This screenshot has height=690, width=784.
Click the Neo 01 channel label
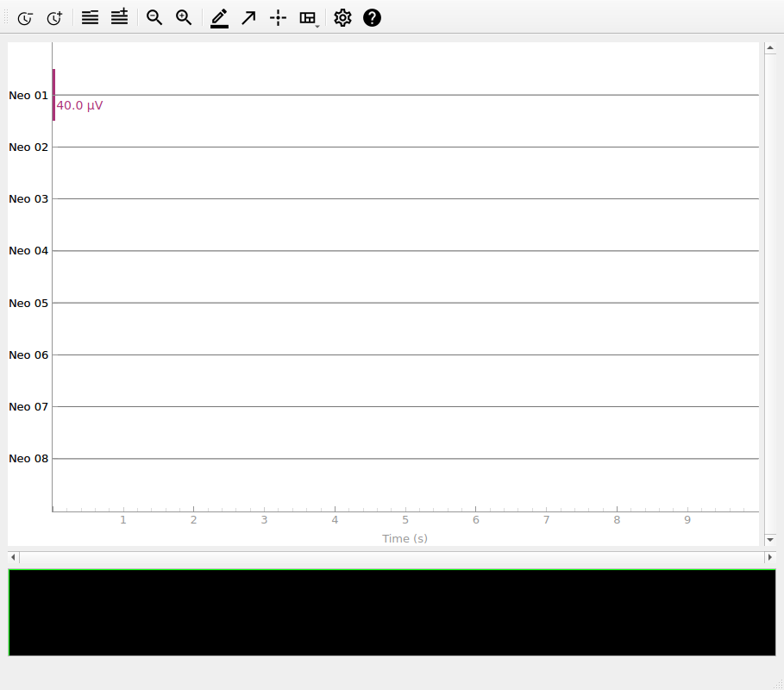pyautogui.click(x=28, y=96)
